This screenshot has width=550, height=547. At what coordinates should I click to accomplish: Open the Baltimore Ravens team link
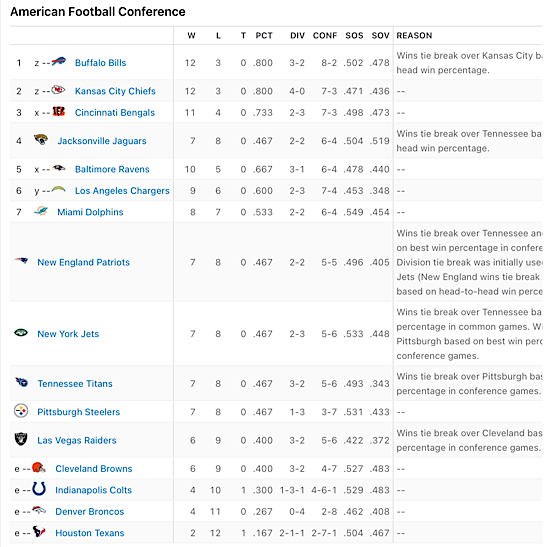coord(112,169)
